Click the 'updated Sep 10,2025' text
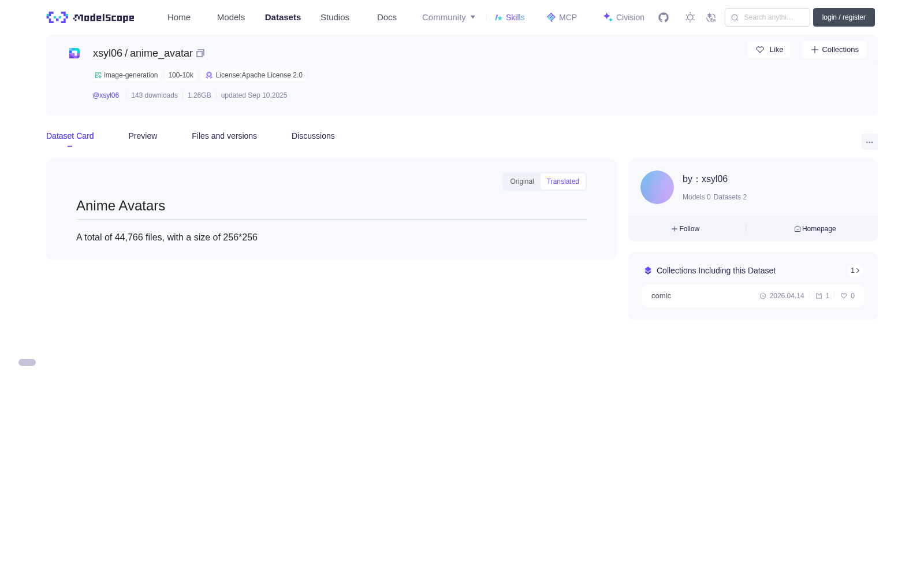The width and height of the screenshot is (924, 578). [x=254, y=95]
